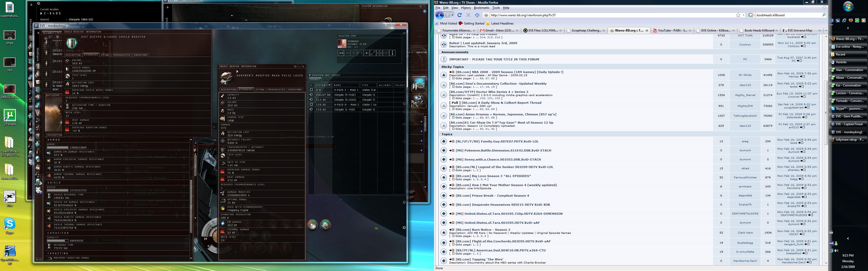Click the 'Rules! Last updated' topic post icon

pyautogui.click(x=444, y=44)
